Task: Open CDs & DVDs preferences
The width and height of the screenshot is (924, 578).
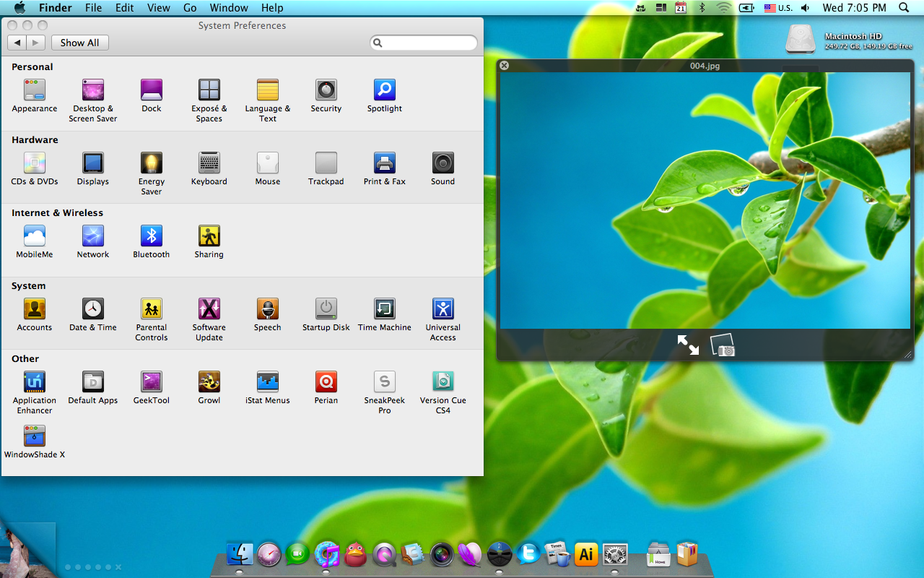Action: [x=34, y=168]
